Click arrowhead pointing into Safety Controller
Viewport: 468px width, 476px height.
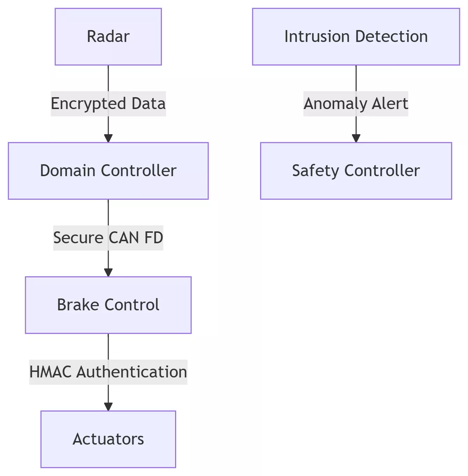pos(356,138)
